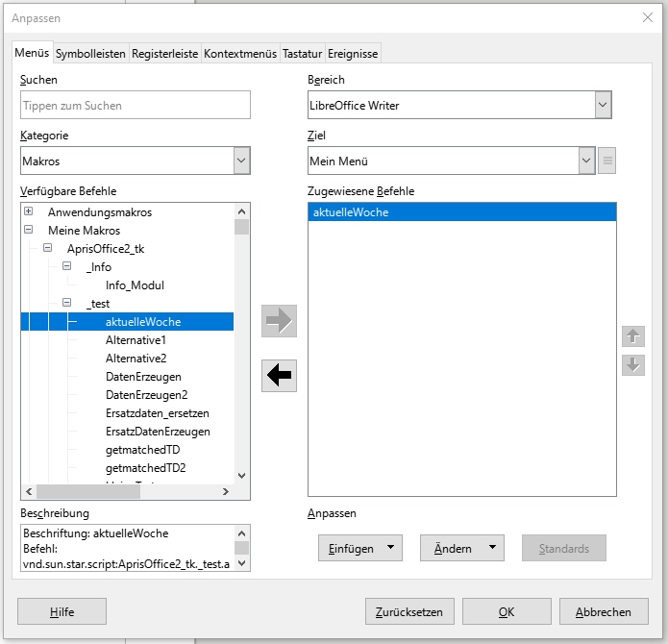Click into the Suchen search field
Image resolution: width=668 pixels, height=644 pixels.
tap(135, 105)
